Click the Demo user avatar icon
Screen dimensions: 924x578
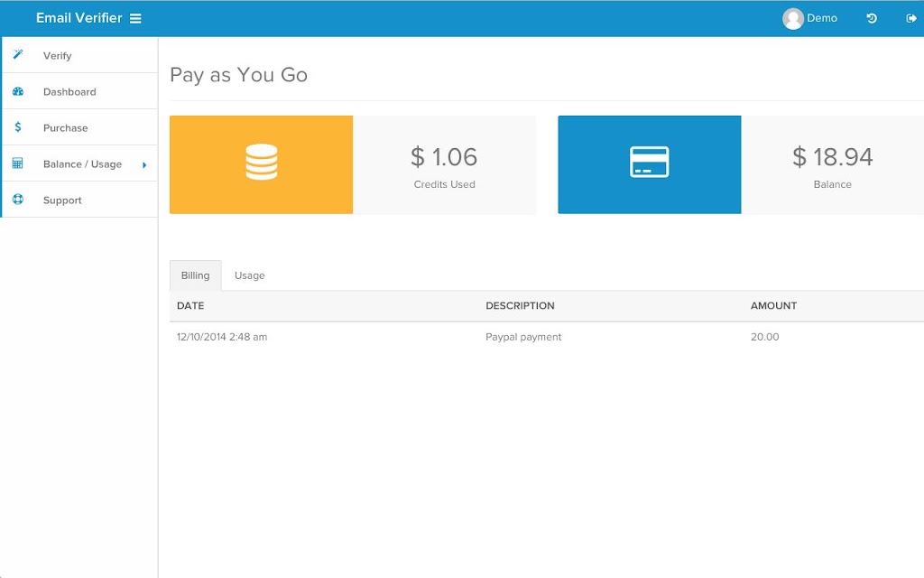pyautogui.click(x=792, y=18)
